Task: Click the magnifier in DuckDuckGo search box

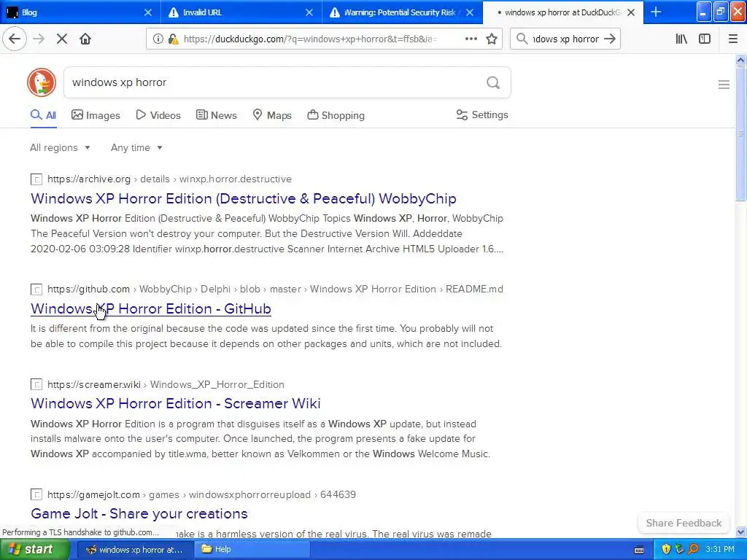Action: tap(493, 83)
